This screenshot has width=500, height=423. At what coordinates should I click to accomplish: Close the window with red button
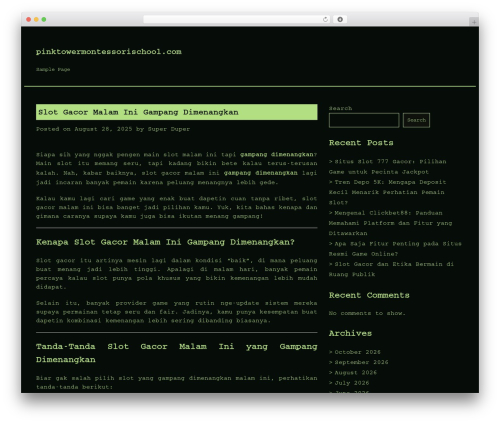pos(29,19)
